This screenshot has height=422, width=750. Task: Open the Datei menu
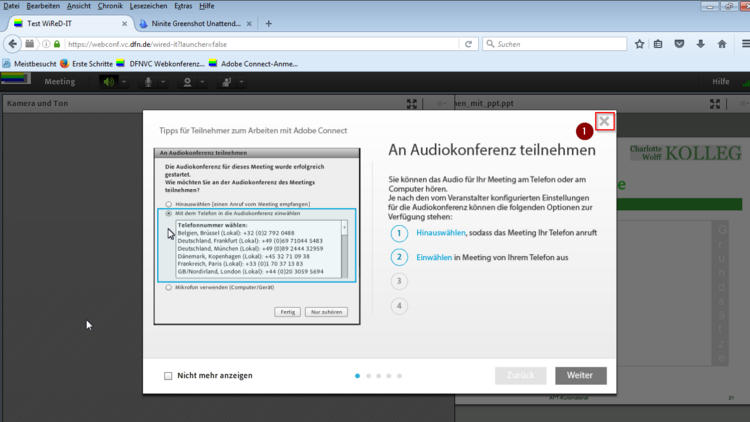[x=11, y=6]
